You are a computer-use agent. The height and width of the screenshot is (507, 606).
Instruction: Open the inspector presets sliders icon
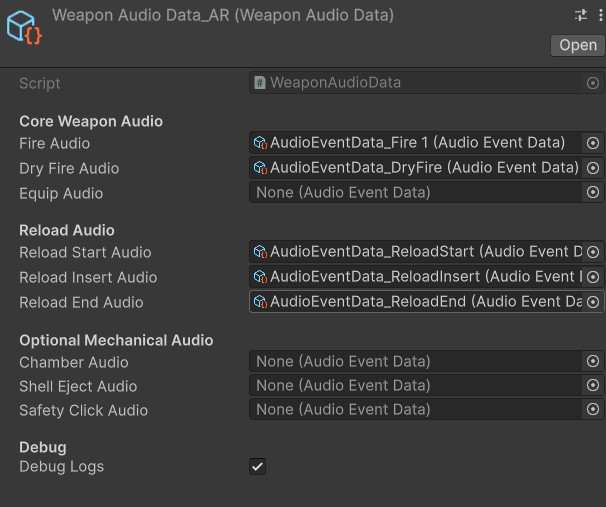click(580, 15)
